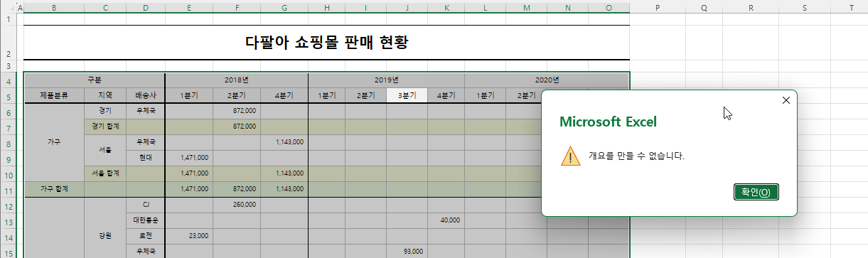Select the value 872,000 in row 6
The width and height of the screenshot is (868, 258).
[x=237, y=111]
